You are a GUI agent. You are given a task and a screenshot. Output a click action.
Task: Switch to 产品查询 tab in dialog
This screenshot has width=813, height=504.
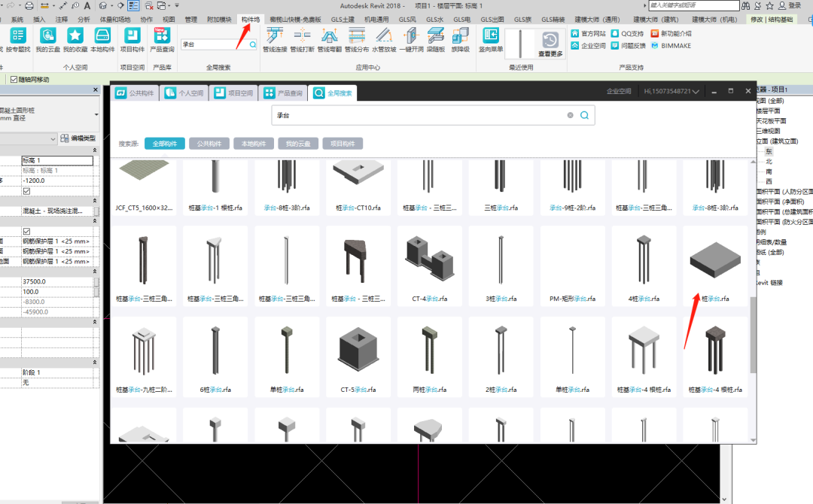[x=283, y=93]
